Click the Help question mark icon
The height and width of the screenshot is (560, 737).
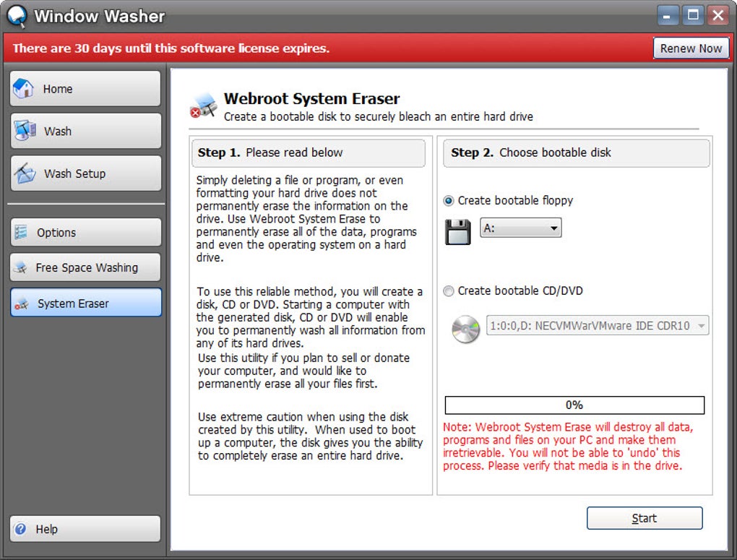coord(21,529)
